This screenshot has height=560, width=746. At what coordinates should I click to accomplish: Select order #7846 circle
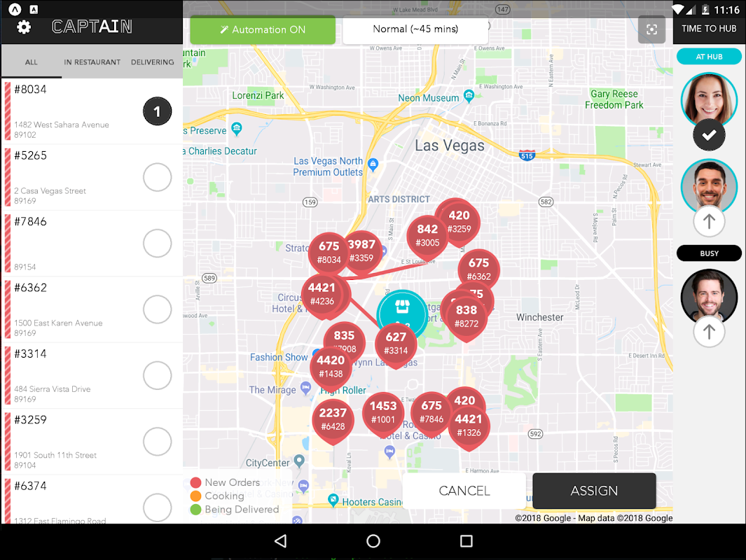point(157,244)
